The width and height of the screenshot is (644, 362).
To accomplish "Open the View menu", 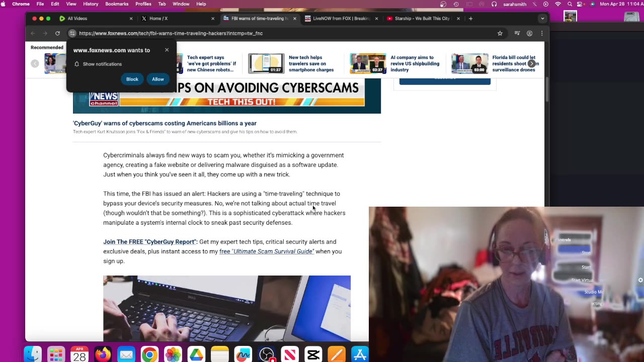I will 71,4.
